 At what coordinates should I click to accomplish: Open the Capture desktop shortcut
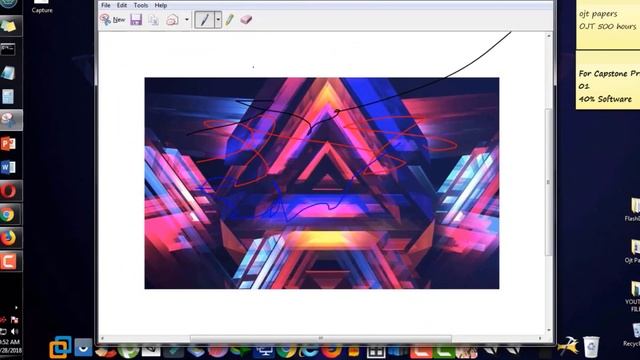(x=42, y=7)
